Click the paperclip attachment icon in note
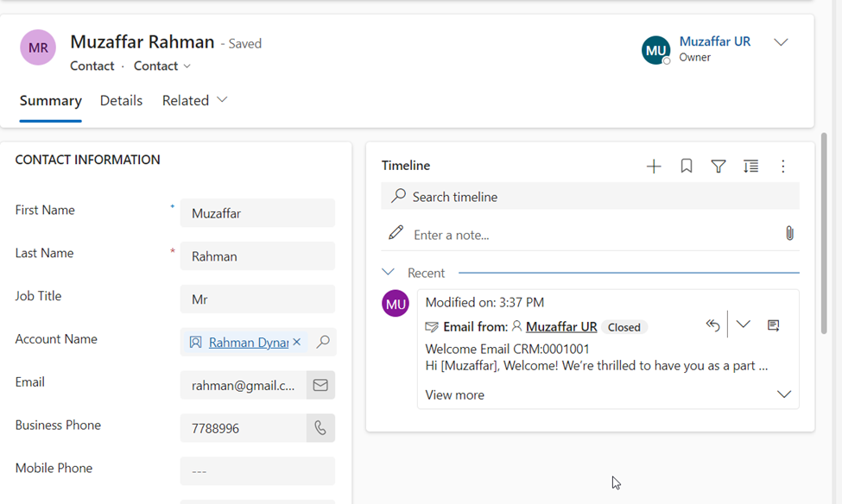 point(789,234)
